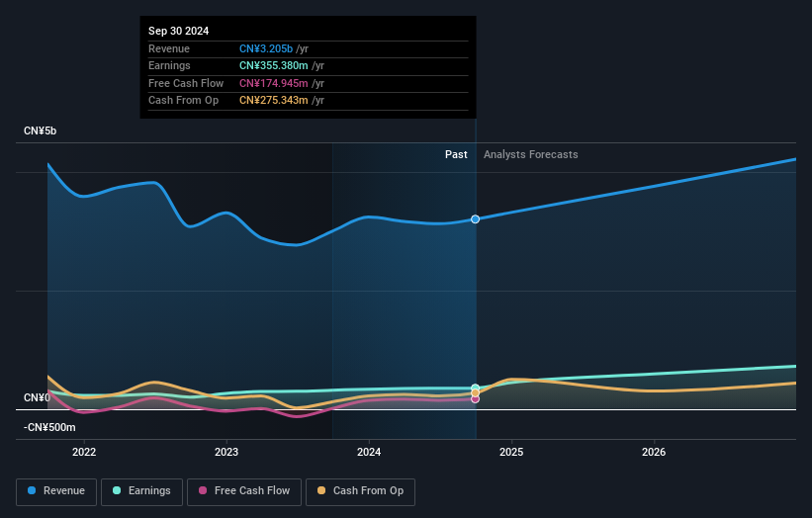
Task: Toggle the Revenue legend button
Action: click(56, 491)
